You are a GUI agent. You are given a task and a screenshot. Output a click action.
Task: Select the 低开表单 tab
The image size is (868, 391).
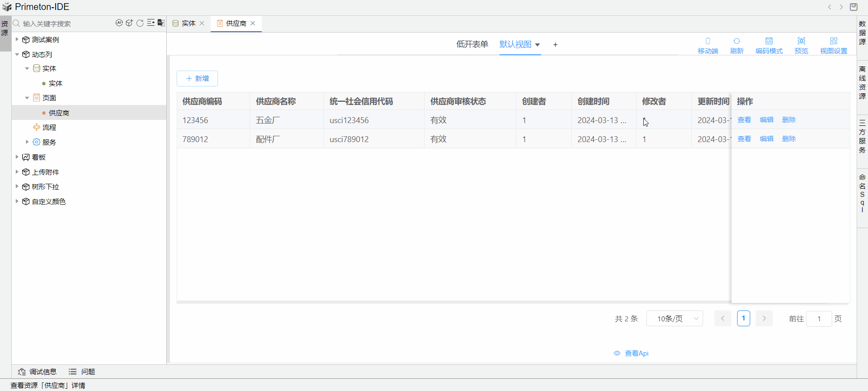[x=472, y=44]
